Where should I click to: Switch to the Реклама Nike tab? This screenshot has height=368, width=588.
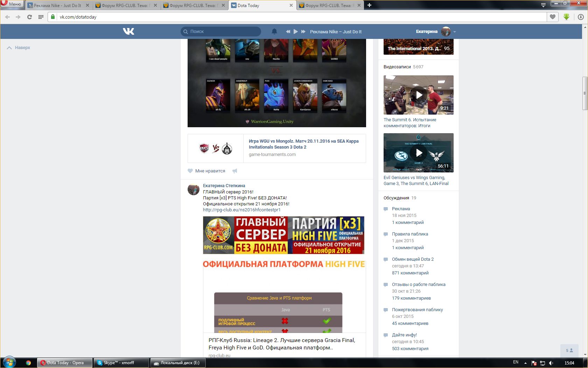pos(58,6)
